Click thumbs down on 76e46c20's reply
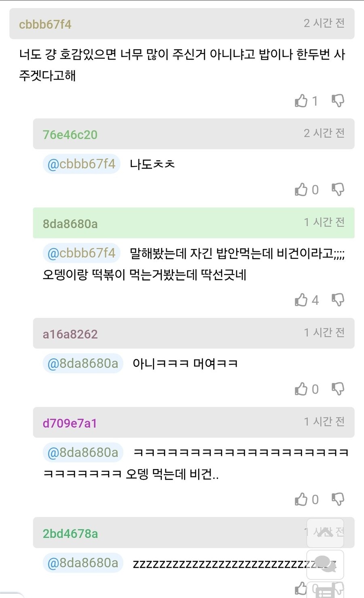364x598 pixels. tap(338, 189)
